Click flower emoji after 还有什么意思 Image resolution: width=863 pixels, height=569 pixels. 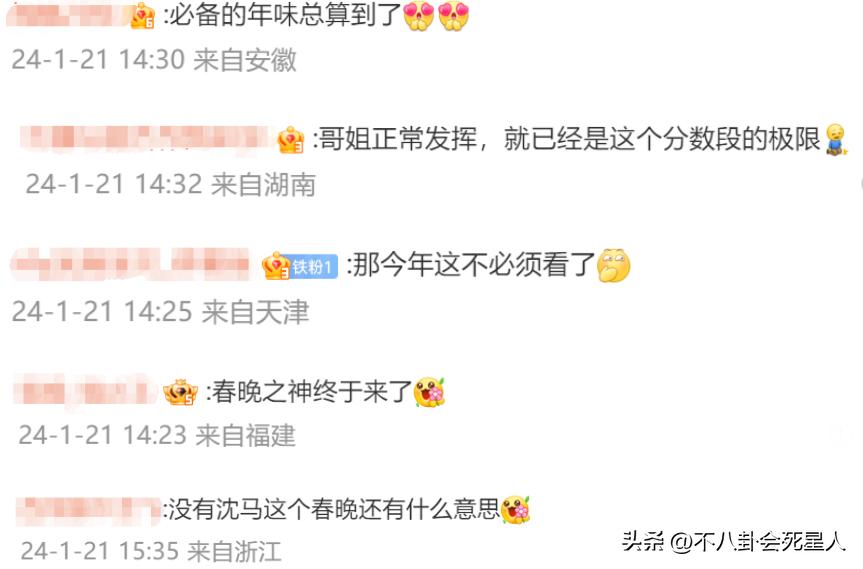click(515, 509)
